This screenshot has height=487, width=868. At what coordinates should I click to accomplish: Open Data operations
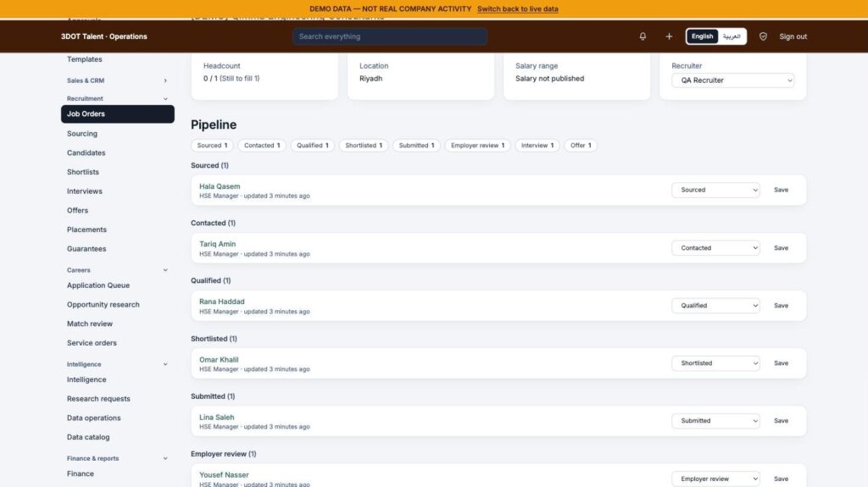pyautogui.click(x=93, y=418)
